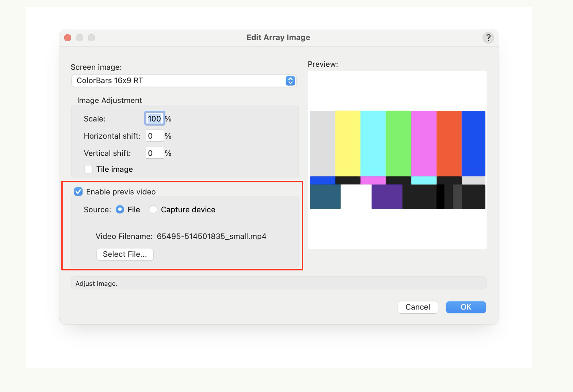The image size is (573, 392).
Task: Click the Edit Array Image title bar
Action: point(278,37)
